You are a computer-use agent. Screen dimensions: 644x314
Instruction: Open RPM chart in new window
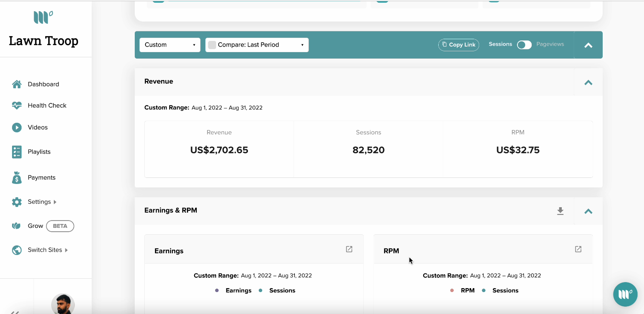tap(578, 249)
